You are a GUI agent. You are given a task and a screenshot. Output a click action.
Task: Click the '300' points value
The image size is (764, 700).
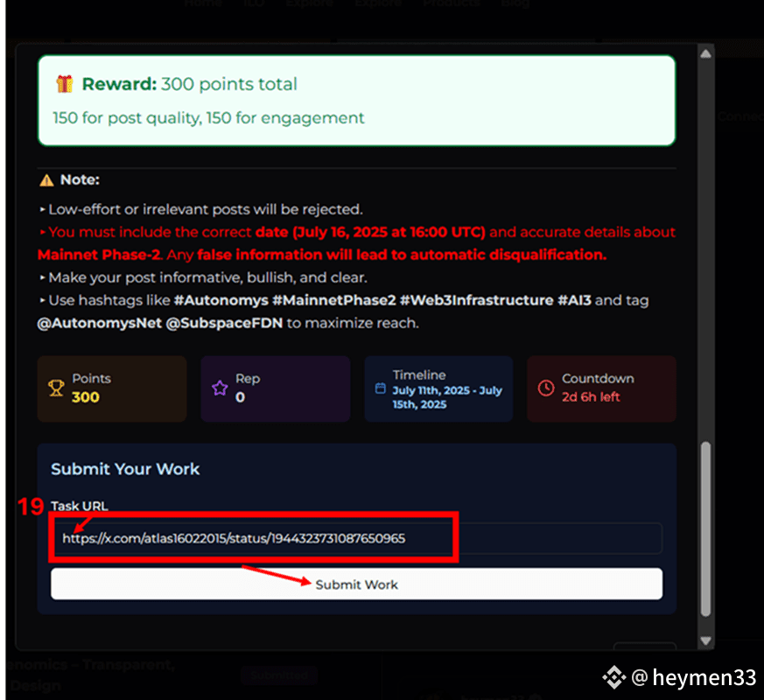click(x=86, y=397)
